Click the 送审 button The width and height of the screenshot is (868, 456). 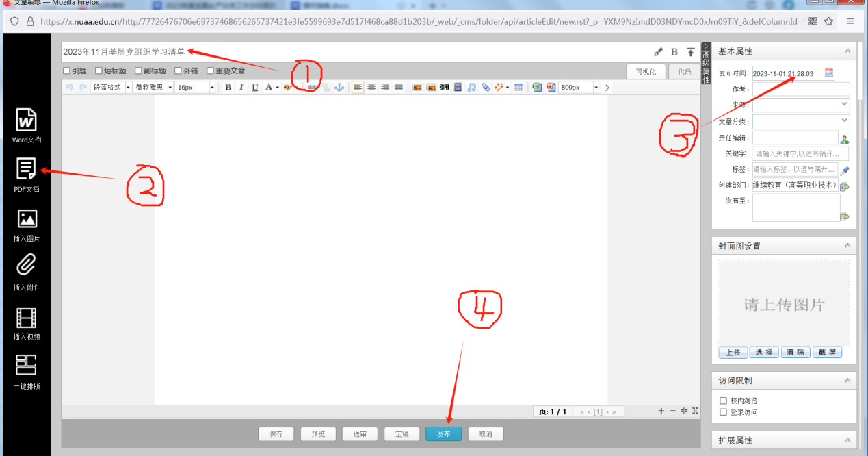(x=360, y=434)
